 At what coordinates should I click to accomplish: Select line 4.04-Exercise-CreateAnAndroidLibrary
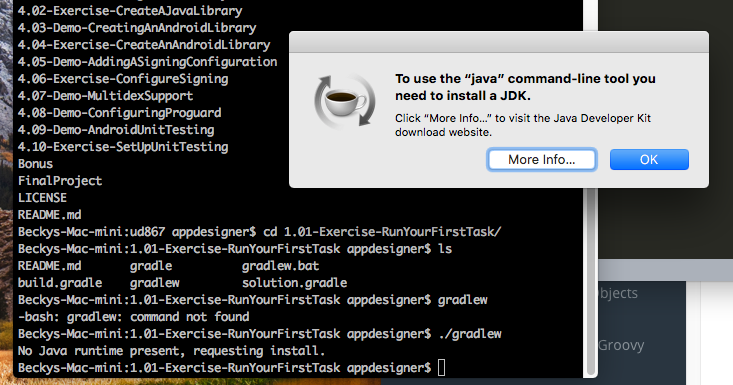pyautogui.click(x=144, y=45)
